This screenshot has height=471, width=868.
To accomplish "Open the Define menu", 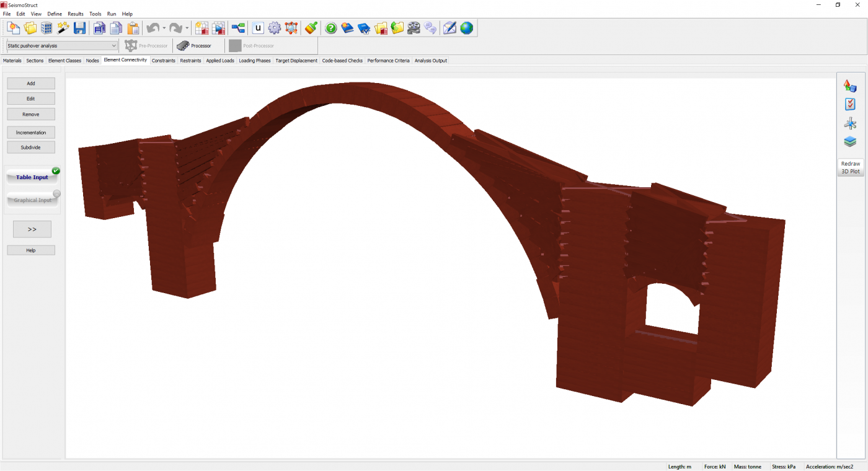I will tap(55, 14).
